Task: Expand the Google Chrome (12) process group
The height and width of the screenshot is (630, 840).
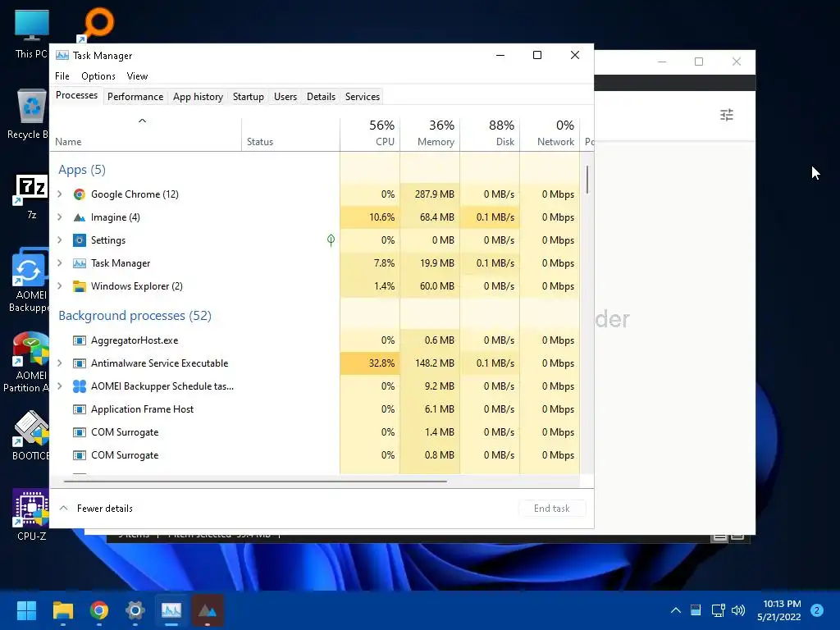Action: 59,194
